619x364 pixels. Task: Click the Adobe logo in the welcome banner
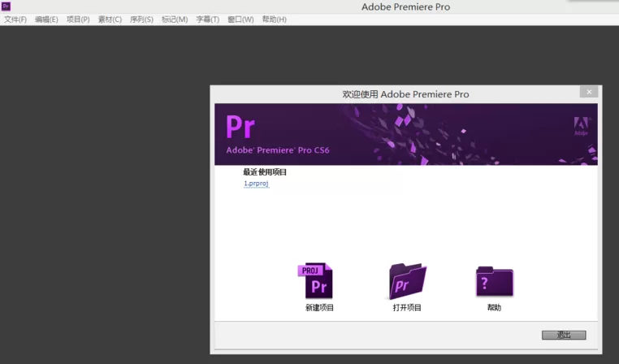pyautogui.click(x=581, y=126)
